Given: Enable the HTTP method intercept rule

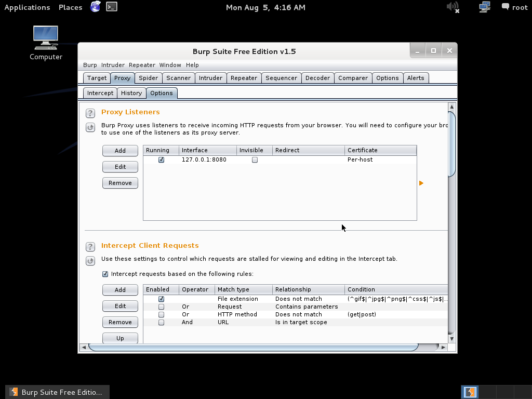Looking at the screenshot, I should click(x=161, y=314).
